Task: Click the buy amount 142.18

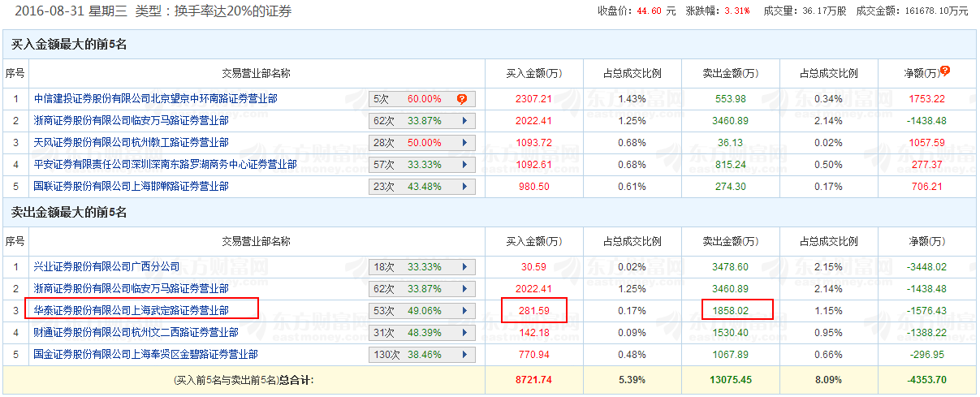Action: point(533,332)
